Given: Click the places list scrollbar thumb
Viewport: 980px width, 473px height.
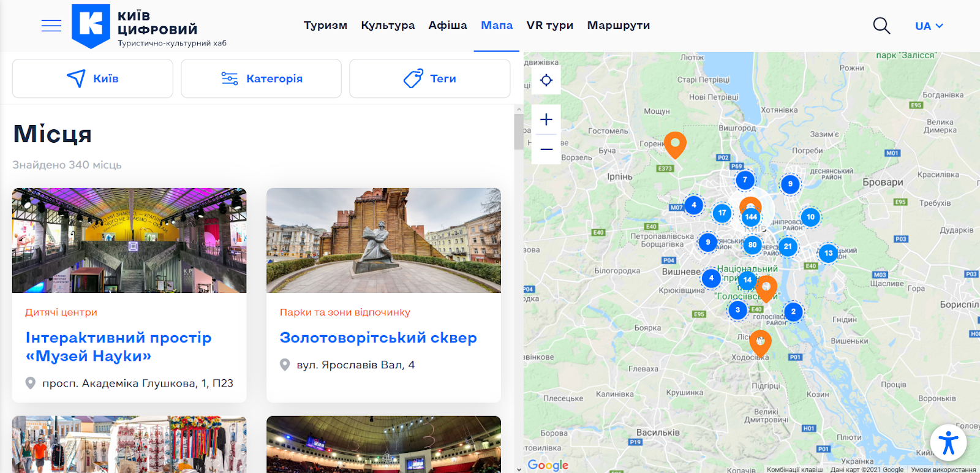Looking at the screenshot, I should pos(519,131).
